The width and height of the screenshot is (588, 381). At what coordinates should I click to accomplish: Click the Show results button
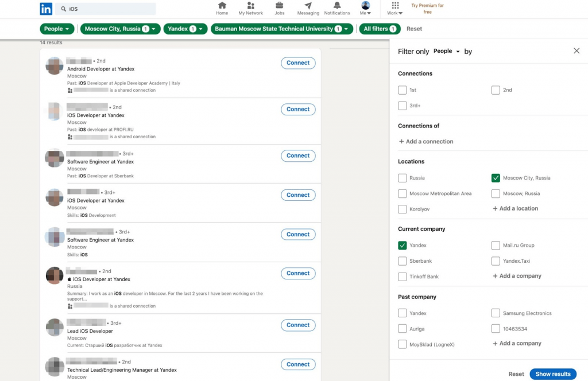coord(552,374)
